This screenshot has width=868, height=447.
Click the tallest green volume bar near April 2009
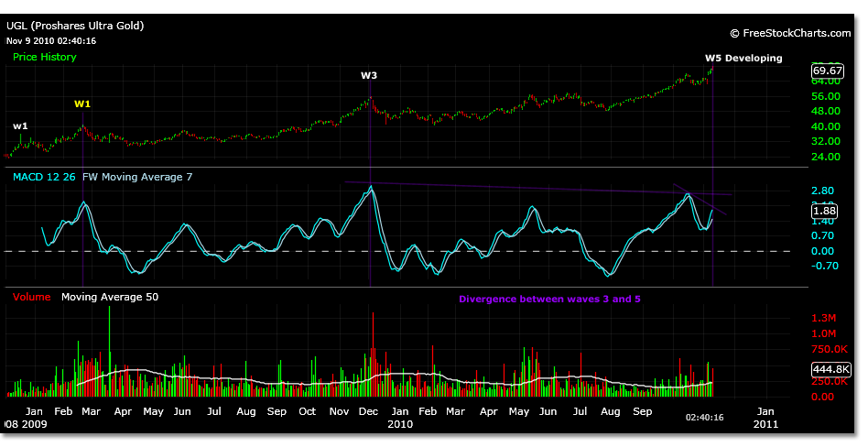pos(109,351)
